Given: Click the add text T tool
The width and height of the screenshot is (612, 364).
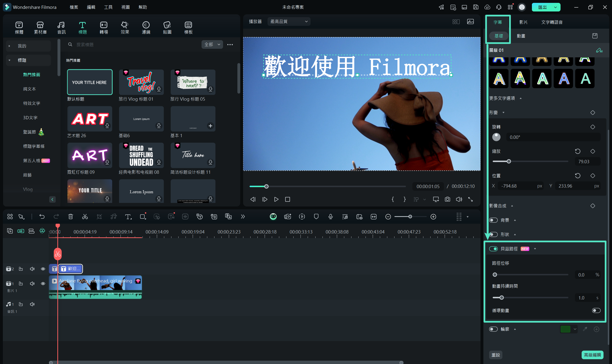Looking at the screenshot, I should pyautogui.click(x=128, y=216).
